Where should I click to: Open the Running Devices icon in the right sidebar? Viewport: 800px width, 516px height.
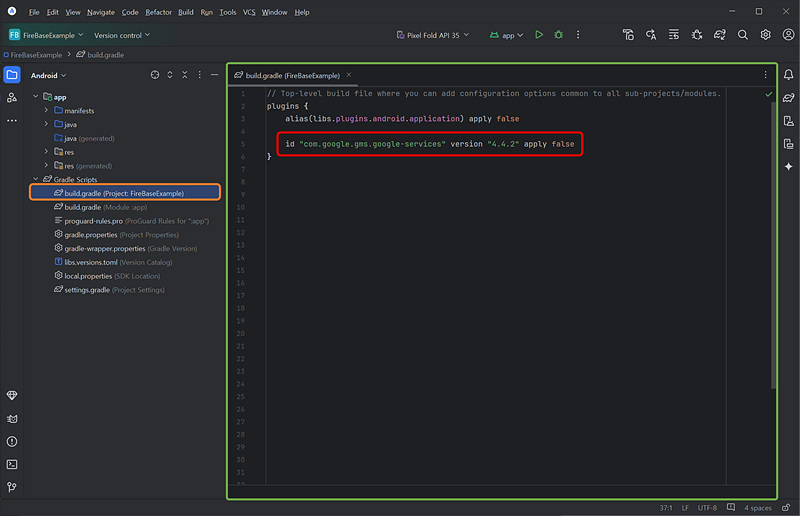[788, 143]
